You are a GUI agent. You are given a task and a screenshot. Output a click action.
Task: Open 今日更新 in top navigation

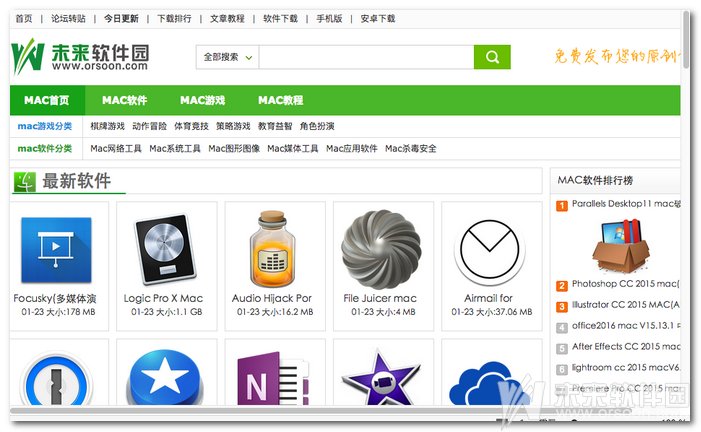tap(121, 19)
